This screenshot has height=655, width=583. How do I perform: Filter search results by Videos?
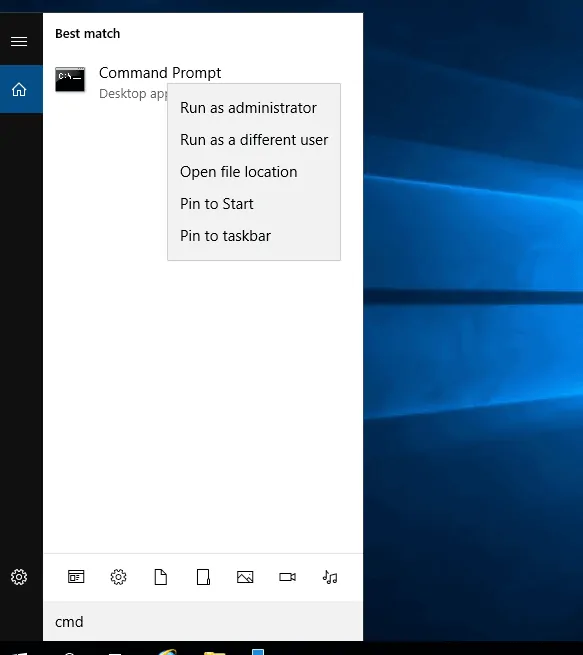287,577
